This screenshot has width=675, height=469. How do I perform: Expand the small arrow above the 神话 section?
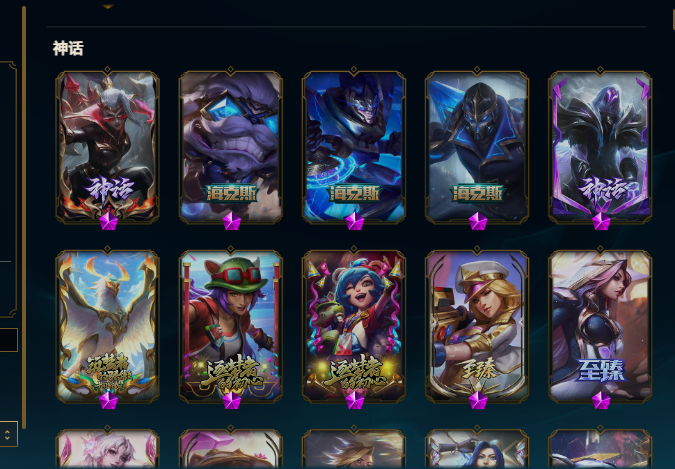coord(108,6)
